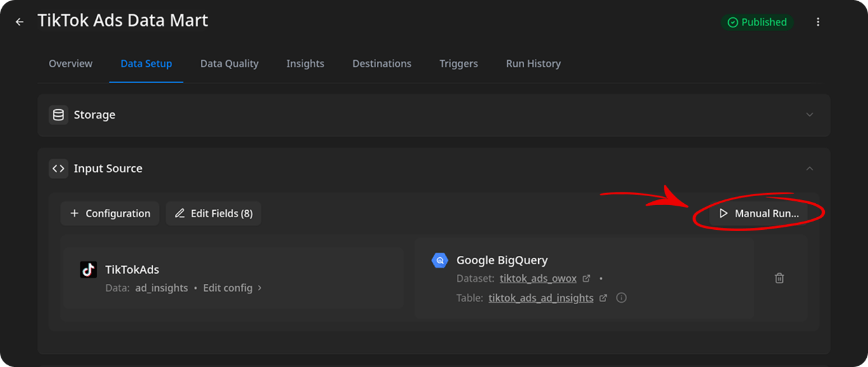Click the Input Source code brackets icon
This screenshot has height=367, width=868.
click(x=58, y=169)
